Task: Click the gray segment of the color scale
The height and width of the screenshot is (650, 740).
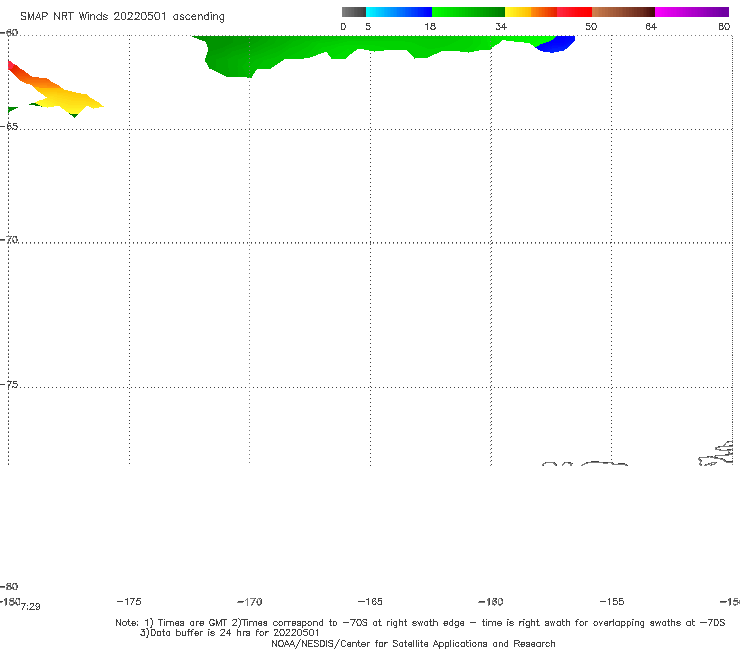Action: (353, 12)
